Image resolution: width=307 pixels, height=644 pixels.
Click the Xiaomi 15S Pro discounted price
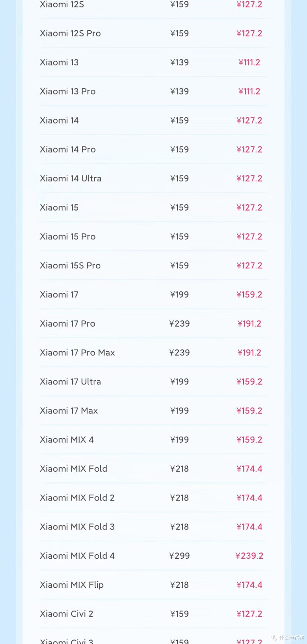(249, 266)
